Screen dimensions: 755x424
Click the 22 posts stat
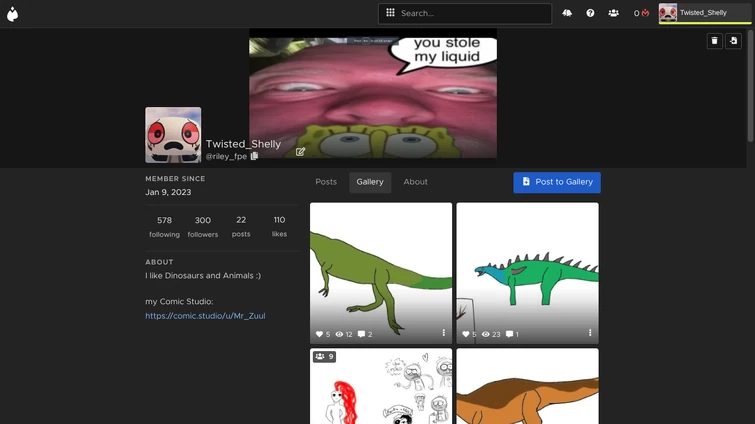click(x=241, y=227)
